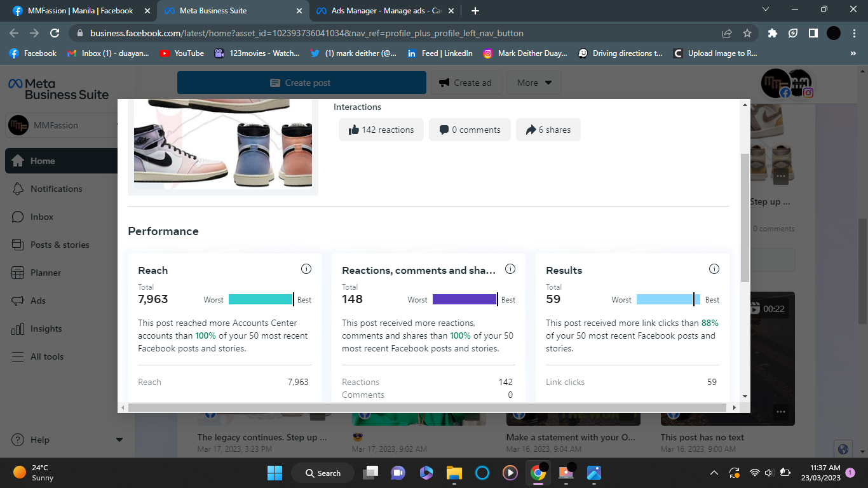Viewport: 868px width, 488px height.
Task: Open the Gmail Inbox (1) bookmark
Action: coord(108,53)
